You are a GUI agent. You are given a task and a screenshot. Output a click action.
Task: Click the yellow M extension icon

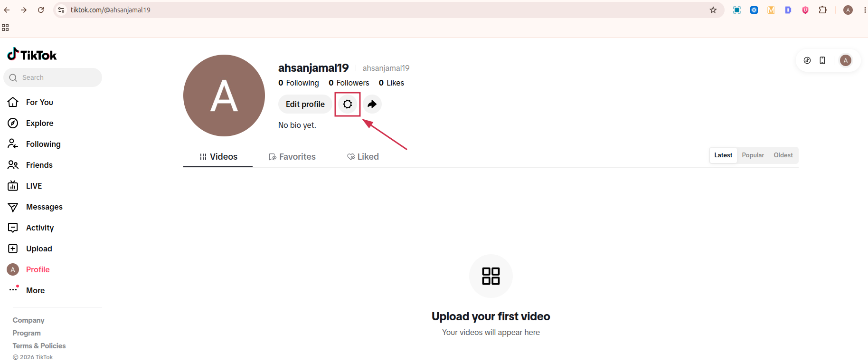coord(771,10)
